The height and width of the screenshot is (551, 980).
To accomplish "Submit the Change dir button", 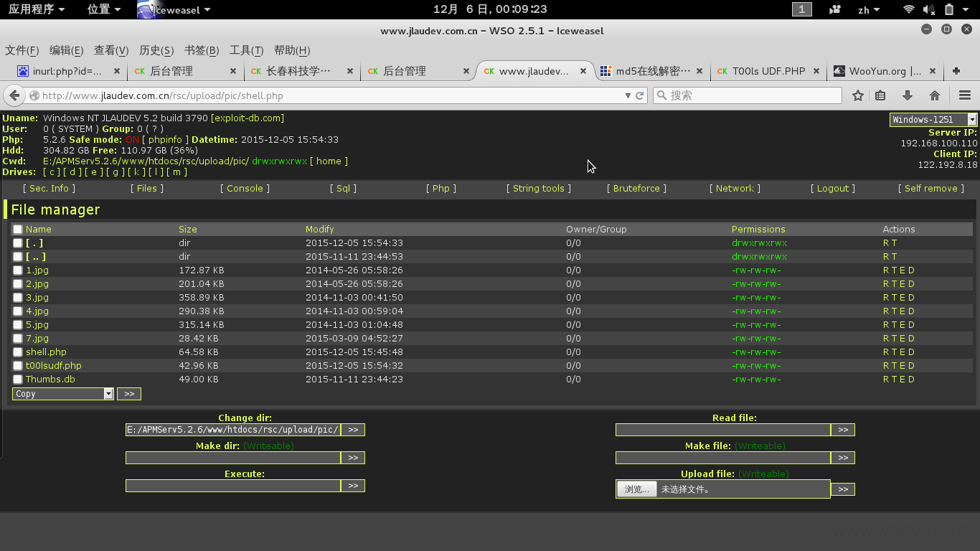I will (x=353, y=430).
